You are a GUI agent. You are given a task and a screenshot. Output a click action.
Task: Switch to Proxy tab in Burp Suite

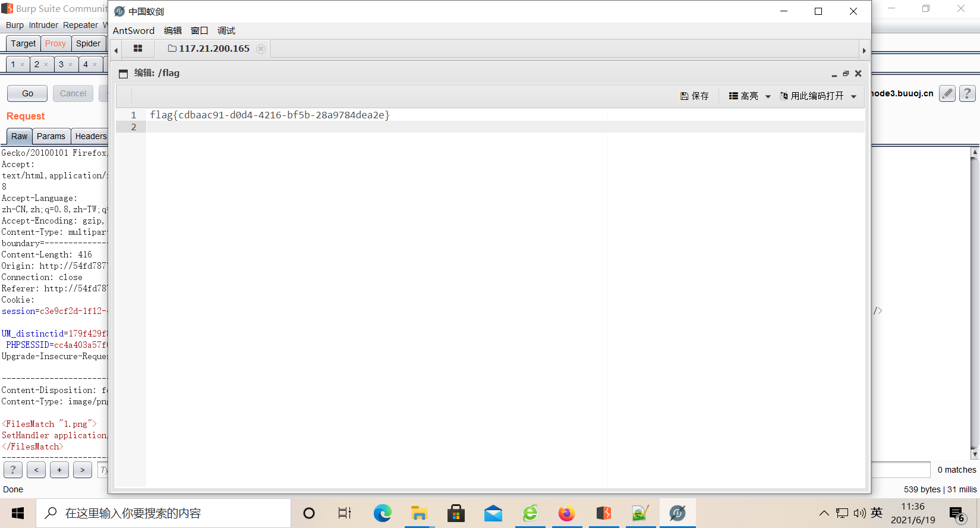point(55,43)
